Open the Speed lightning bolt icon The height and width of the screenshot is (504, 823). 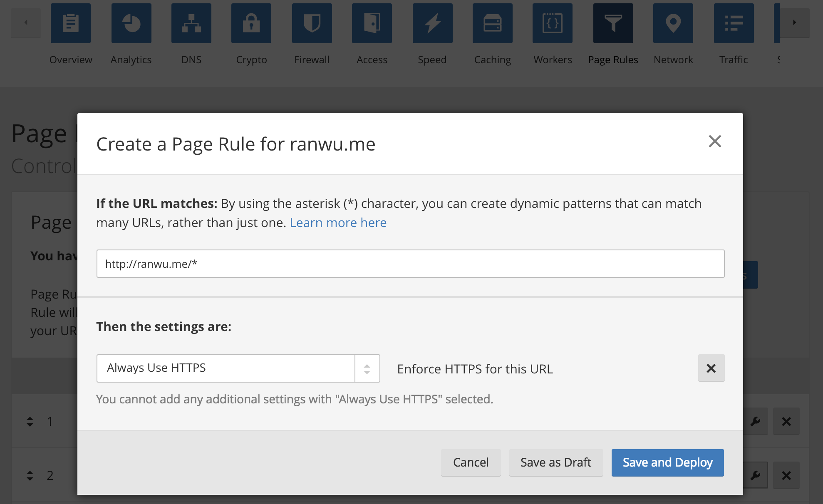tap(432, 23)
